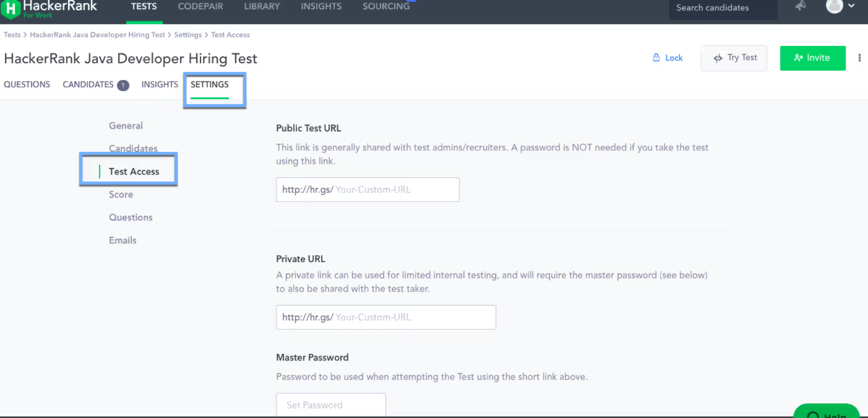This screenshot has width=868, height=418.
Task: Switch to the CANDIDATES tab
Action: tap(88, 85)
